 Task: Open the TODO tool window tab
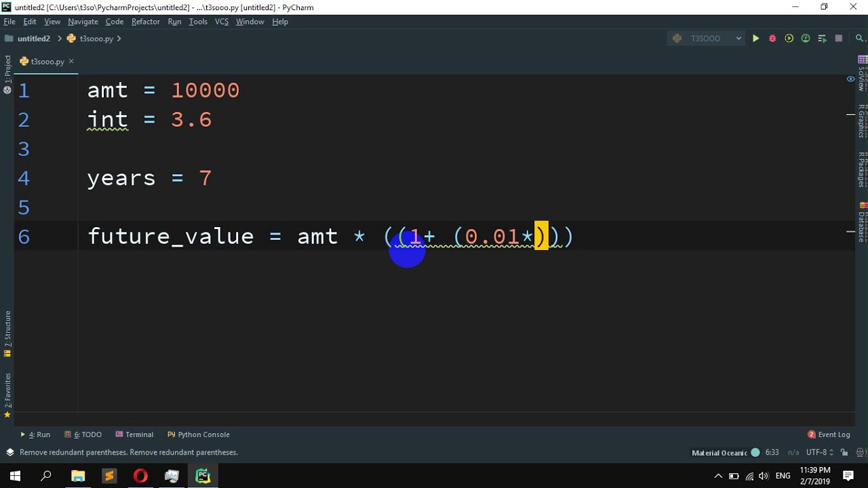pos(83,434)
